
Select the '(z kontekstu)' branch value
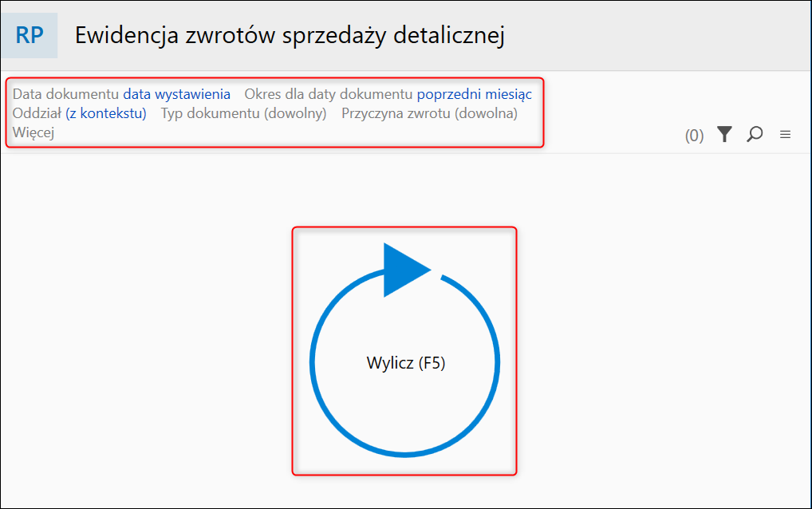tap(106, 113)
